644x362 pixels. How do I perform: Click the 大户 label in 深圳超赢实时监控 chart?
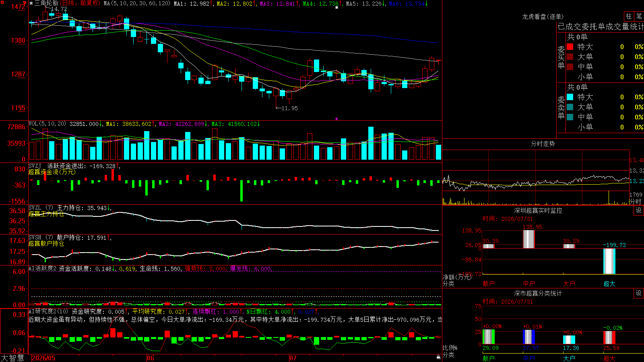569,284
